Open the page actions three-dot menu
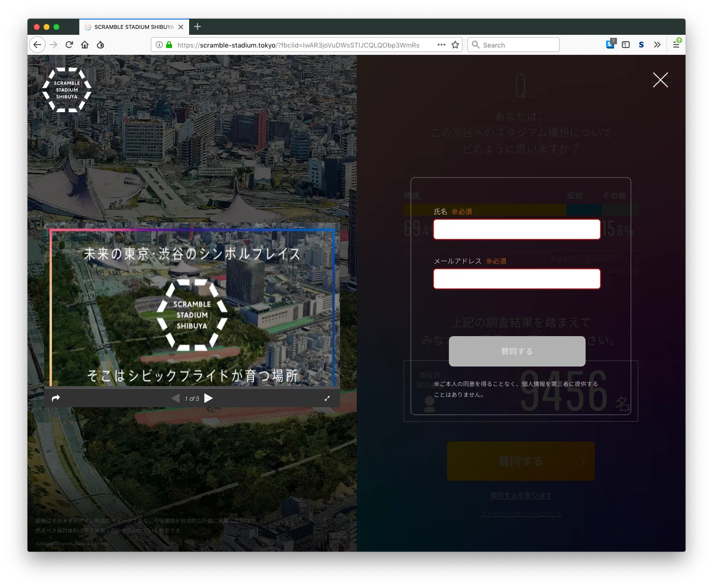Viewport: 713px width, 588px height. tap(441, 45)
